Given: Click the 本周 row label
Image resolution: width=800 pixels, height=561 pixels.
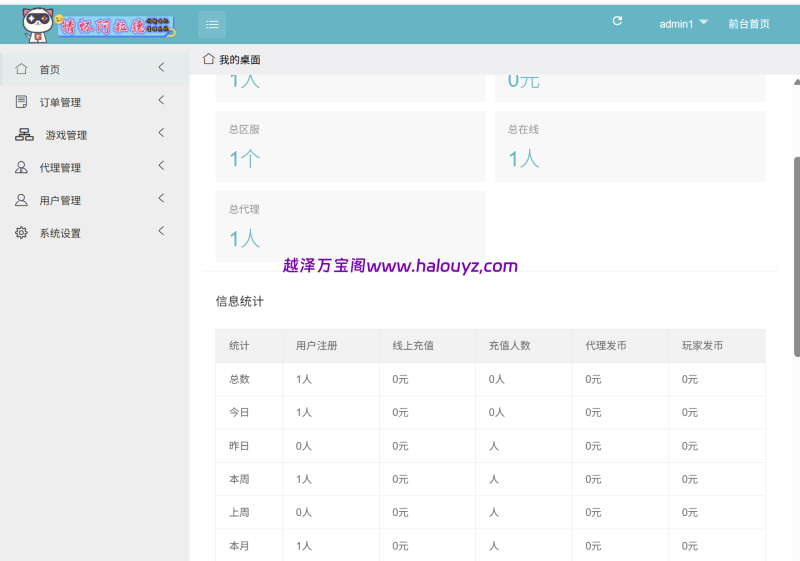Looking at the screenshot, I should pos(239,479).
